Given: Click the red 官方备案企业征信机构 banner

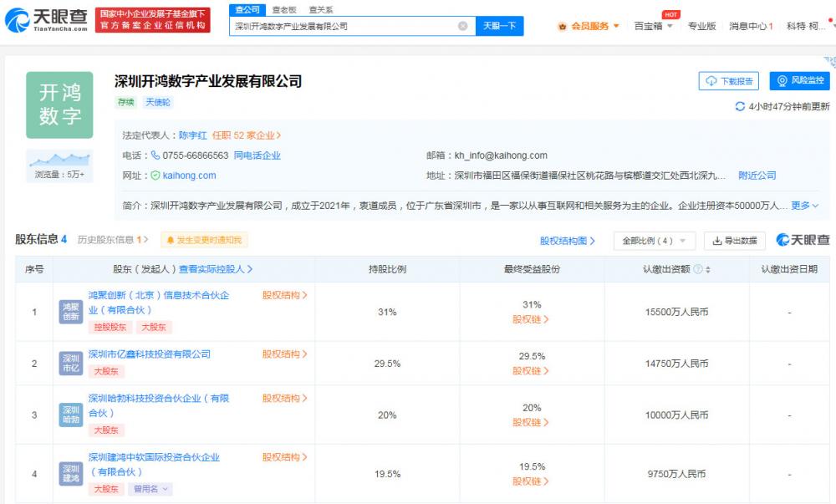Looking at the screenshot, I should pos(152,20).
